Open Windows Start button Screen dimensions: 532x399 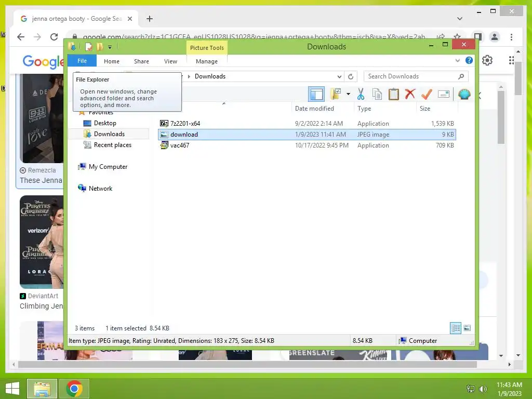coord(12,388)
